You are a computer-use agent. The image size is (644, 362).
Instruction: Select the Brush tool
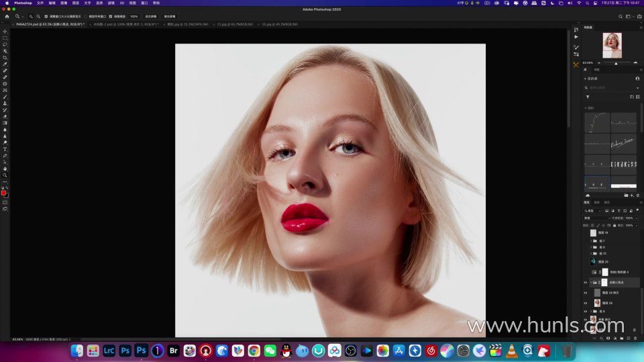coord(5,97)
